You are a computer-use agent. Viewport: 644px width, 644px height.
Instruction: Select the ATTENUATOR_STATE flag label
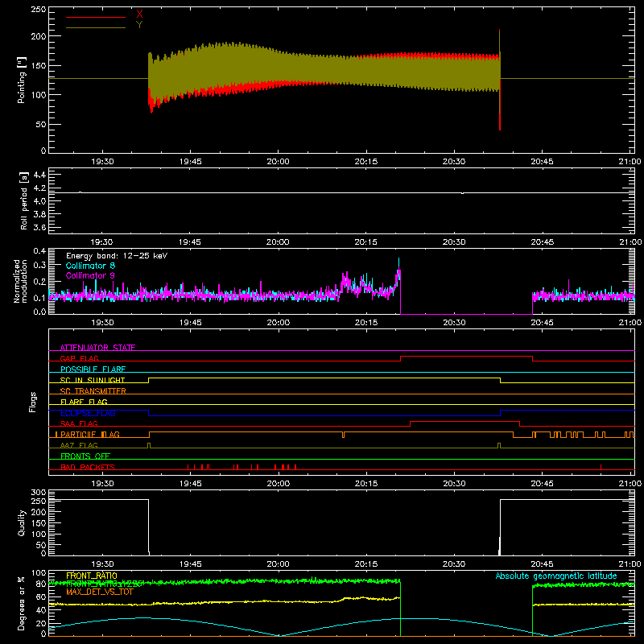click(97, 348)
